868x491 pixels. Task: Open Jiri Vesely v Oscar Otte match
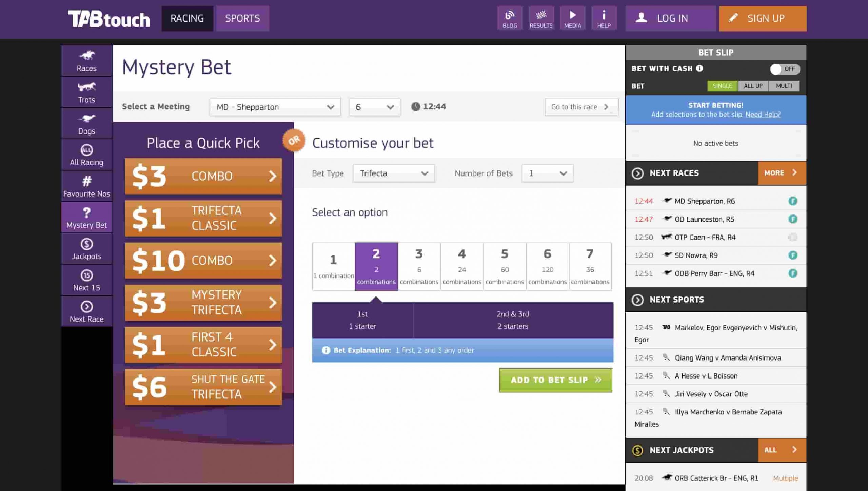(715, 394)
